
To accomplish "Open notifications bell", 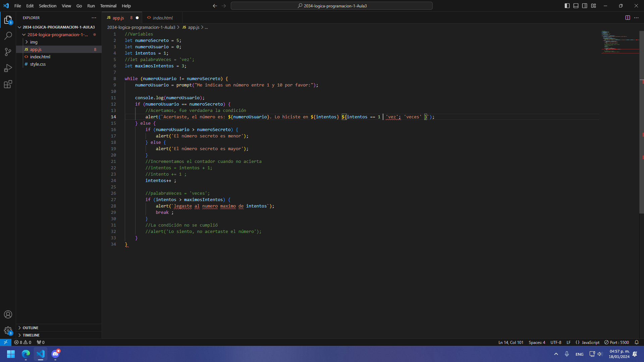I will pos(637,342).
